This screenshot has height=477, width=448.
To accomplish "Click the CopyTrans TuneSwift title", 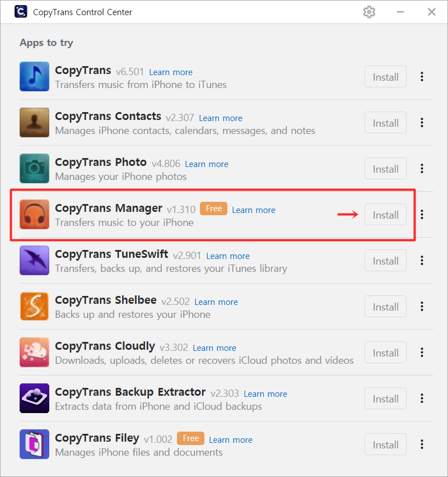I will (x=111, y=254).
